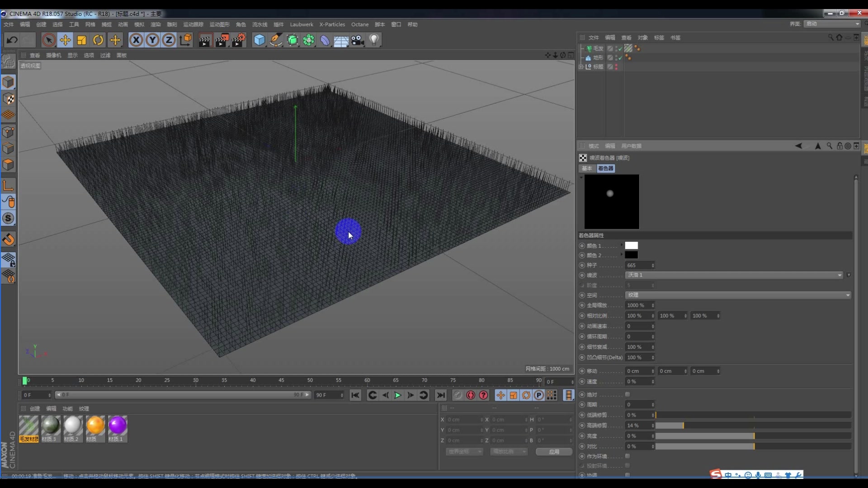Click the coordinate system icon
This screenshot has width=868, height=488.
point(185,40)
